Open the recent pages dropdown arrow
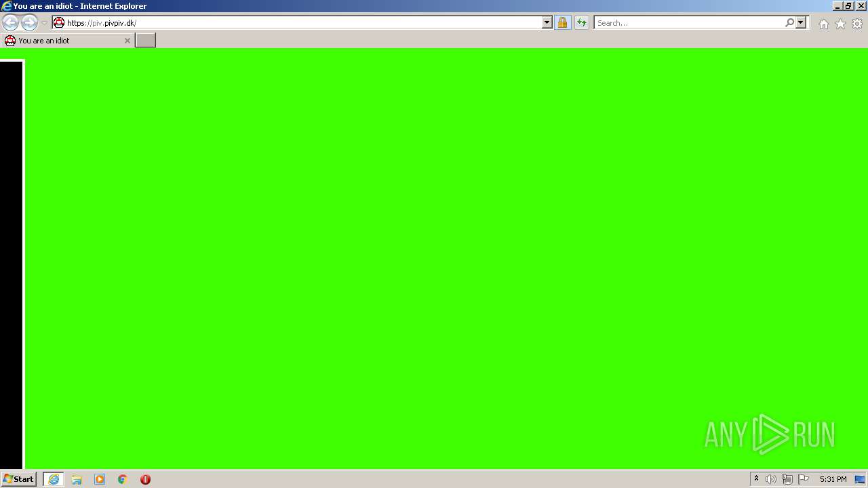Viewport: 868px width, 488px height. 44,23
